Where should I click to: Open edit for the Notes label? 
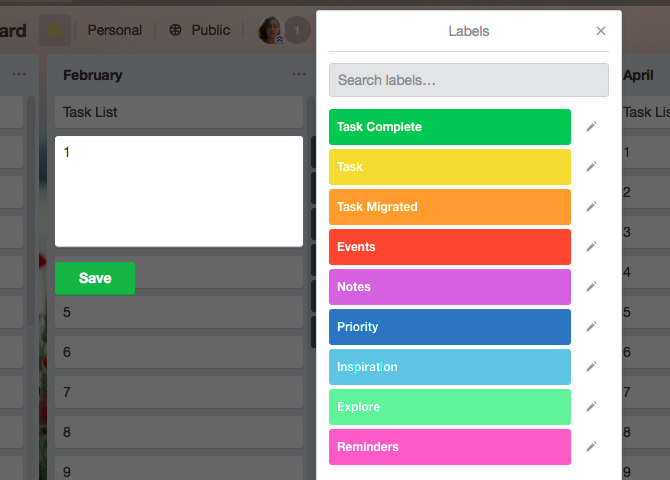[x=591, y=287]
